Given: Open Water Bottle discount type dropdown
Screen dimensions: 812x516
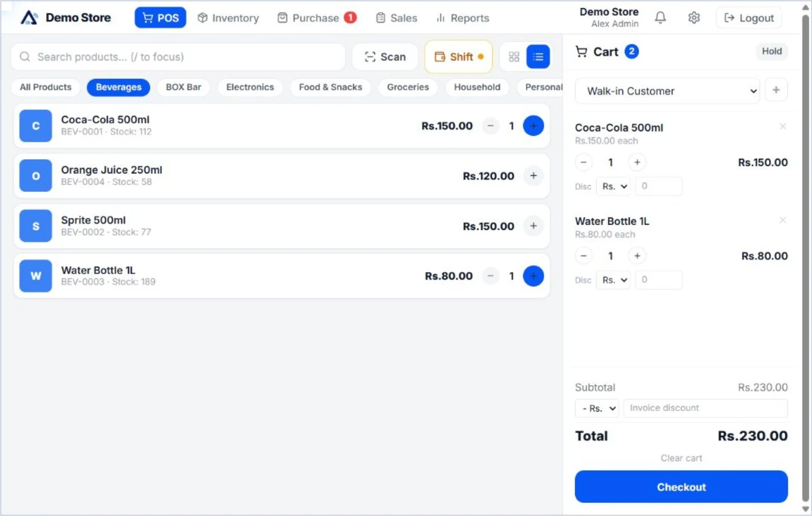Looking at the screenshot, I should [x=614, y=280].
